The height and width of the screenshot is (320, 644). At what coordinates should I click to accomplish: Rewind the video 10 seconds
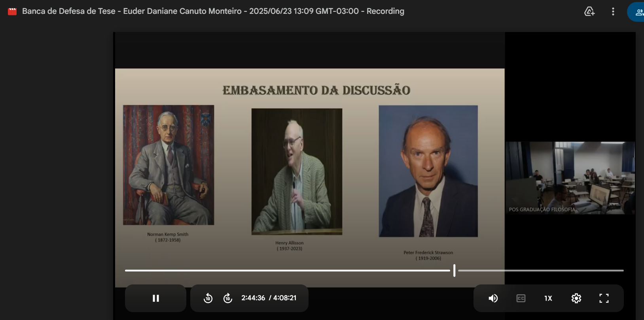(x=208, y=298)
